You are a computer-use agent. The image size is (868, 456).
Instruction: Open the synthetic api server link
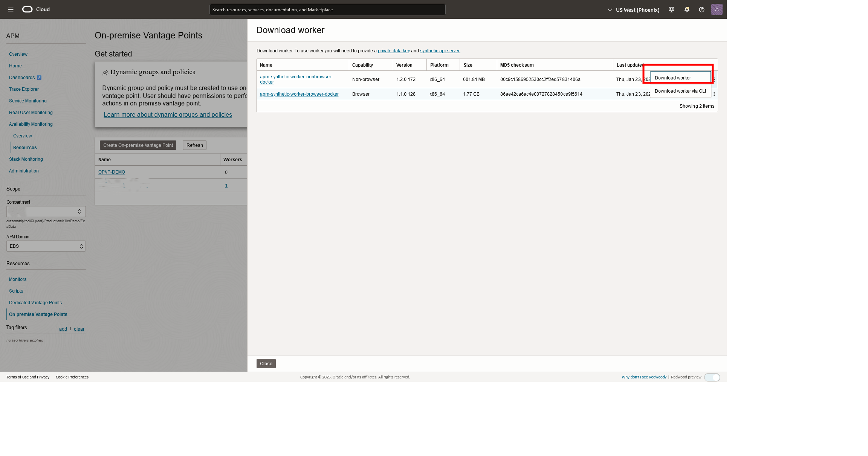click(x=439, y=50)
